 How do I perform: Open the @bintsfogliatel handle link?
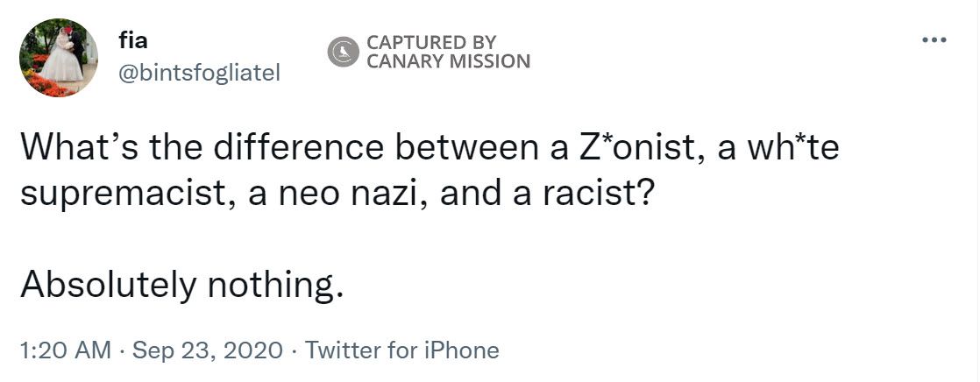pos(198,74)
